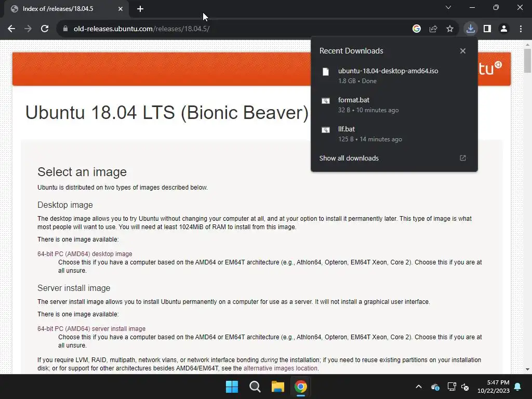Open 64-bit PC (AMD64) server install image link
The width and height of the screenshot is (532, 399).
91,329
